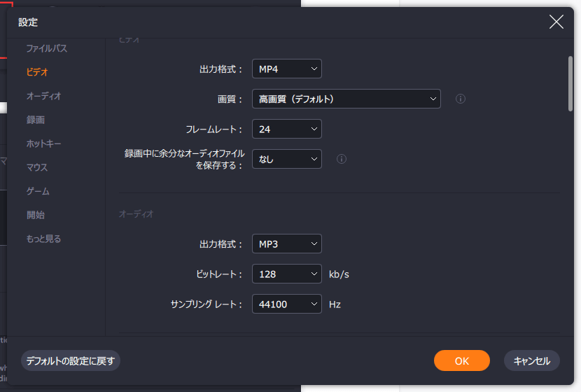The width and height of the screenshot is (581, 392).
Task: Select ファイルパス in the sidebar
Action: [x=47, y=48]
